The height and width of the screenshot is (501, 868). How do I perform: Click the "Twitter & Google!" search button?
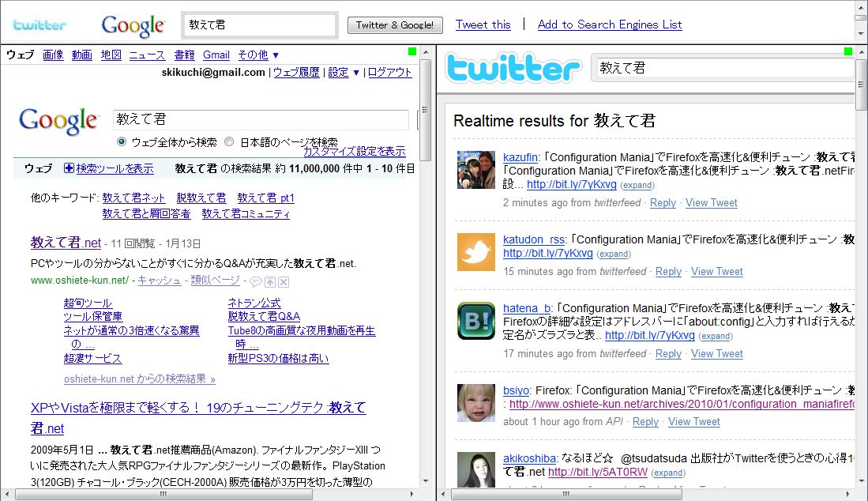395,25
